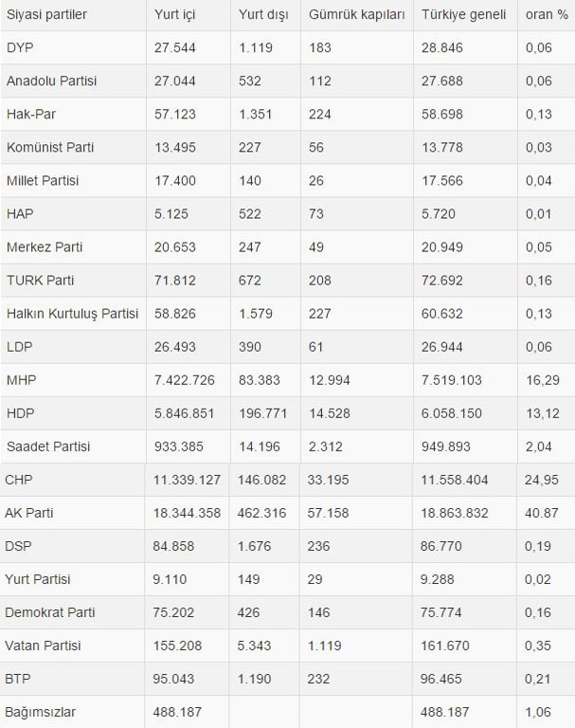Screen dimensions: 575x728
Task: Select the Saadet Partisi row label
Action: [x=47, y=446]
